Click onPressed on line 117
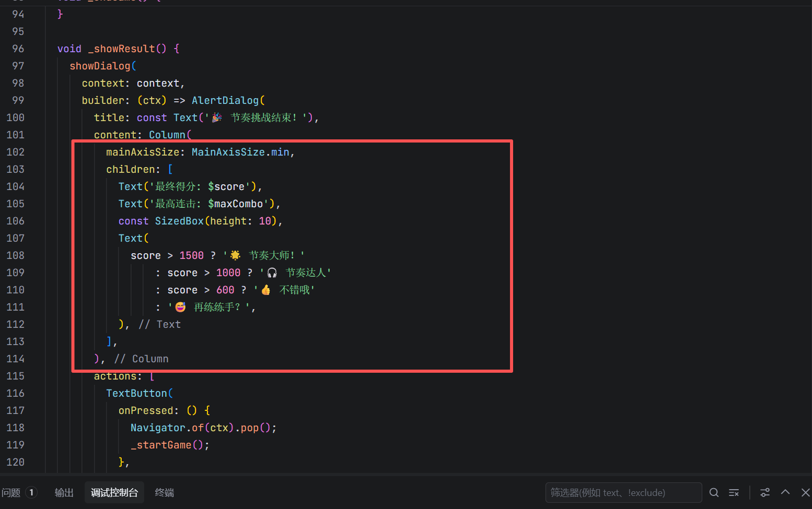 (x=146, y=410)
